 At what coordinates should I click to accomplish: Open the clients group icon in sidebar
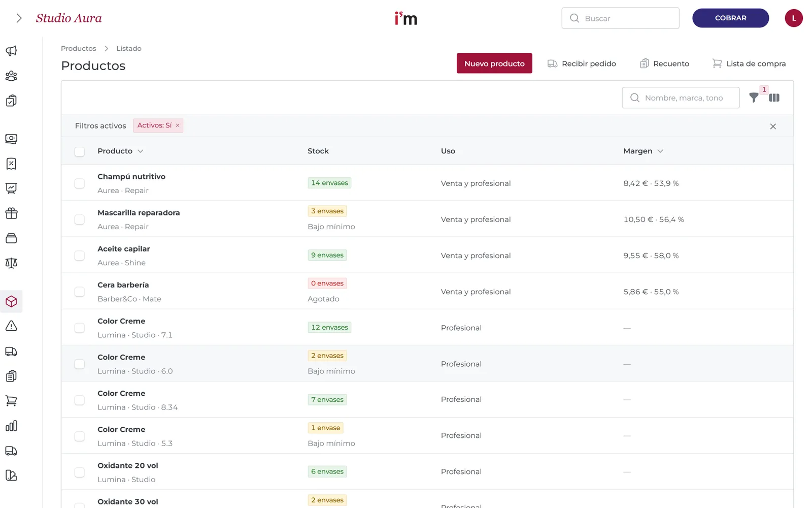(11, 76)
